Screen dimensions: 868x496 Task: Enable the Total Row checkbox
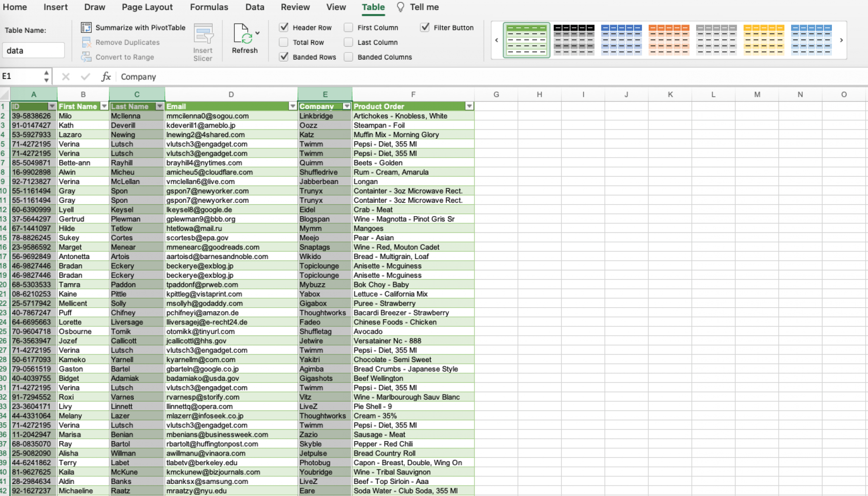click(284, 42)
